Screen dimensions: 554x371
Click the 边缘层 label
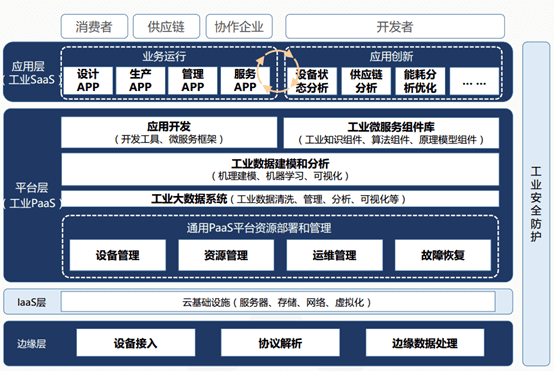coord(31,343)
